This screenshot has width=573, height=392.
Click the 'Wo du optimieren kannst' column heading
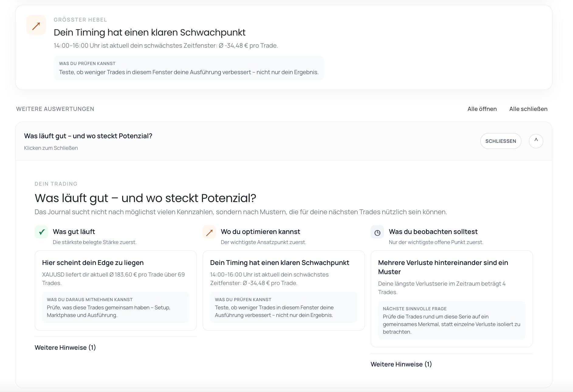[x=260, y=232]
